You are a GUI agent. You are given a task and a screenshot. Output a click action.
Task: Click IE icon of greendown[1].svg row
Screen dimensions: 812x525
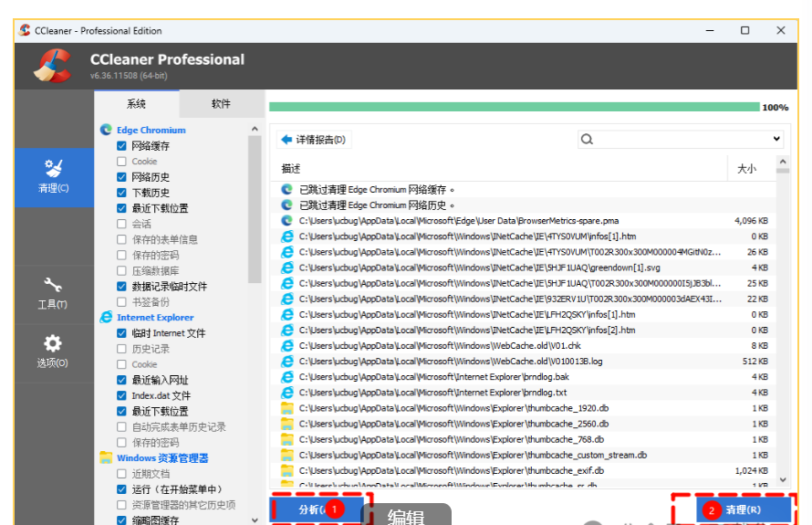tap(286, 268)
